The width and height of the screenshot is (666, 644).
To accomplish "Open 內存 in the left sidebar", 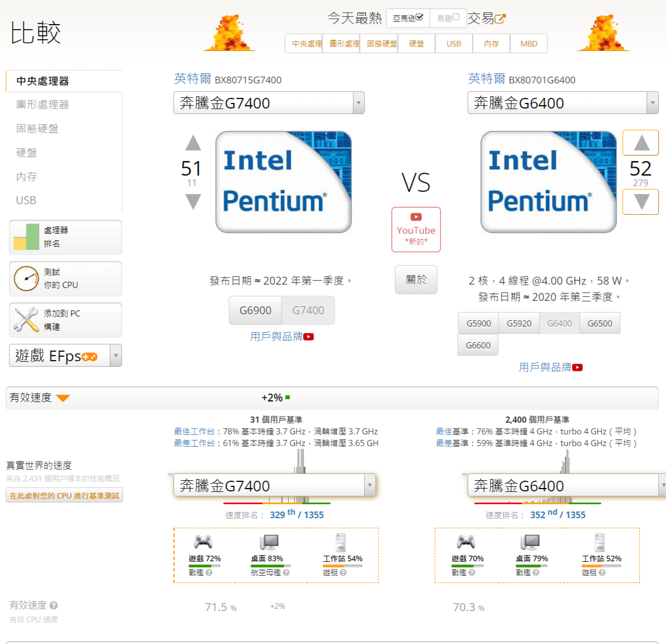I will click(26, 177).
